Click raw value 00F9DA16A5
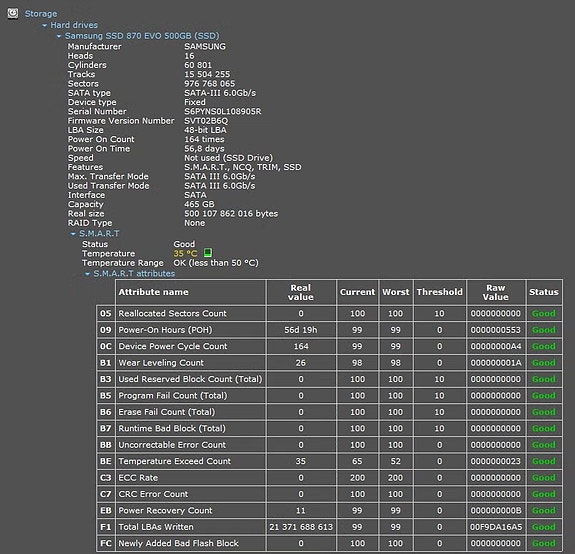This screenshot has width=575, height=554. [496, 527]
